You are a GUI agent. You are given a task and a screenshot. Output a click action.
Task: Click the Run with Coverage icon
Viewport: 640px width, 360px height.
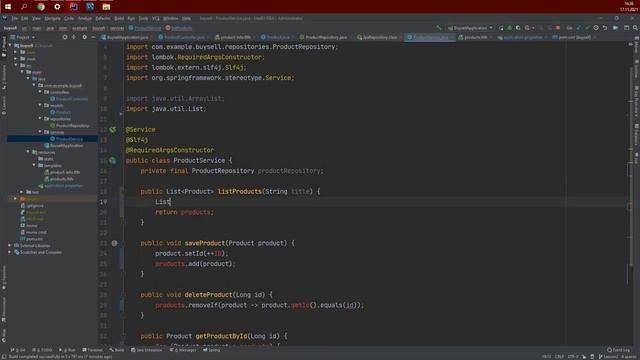518,28
